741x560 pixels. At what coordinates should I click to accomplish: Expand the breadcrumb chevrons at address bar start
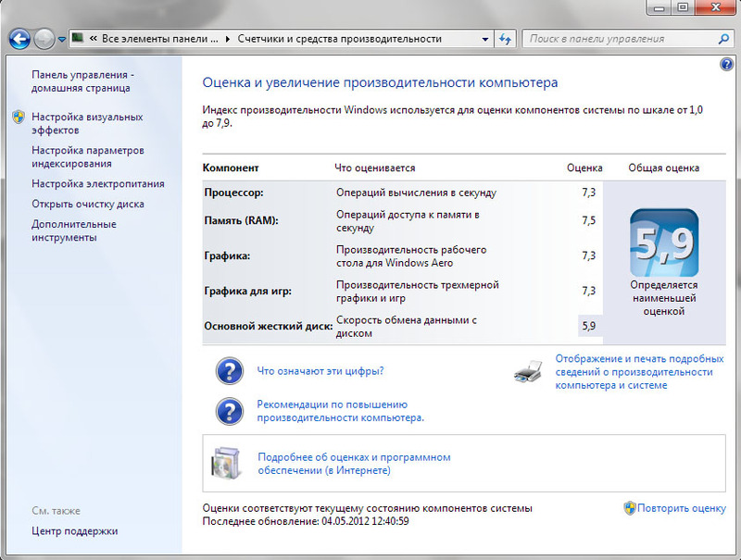point(94,40)
